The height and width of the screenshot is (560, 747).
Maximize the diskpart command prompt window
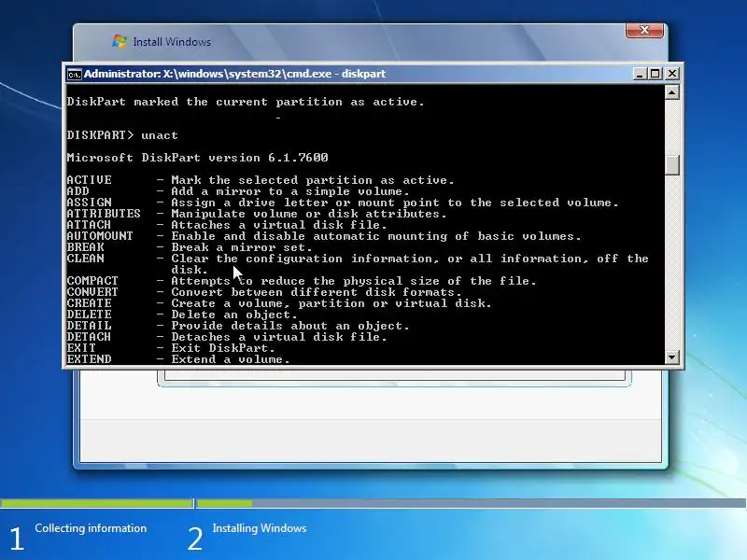655,74
